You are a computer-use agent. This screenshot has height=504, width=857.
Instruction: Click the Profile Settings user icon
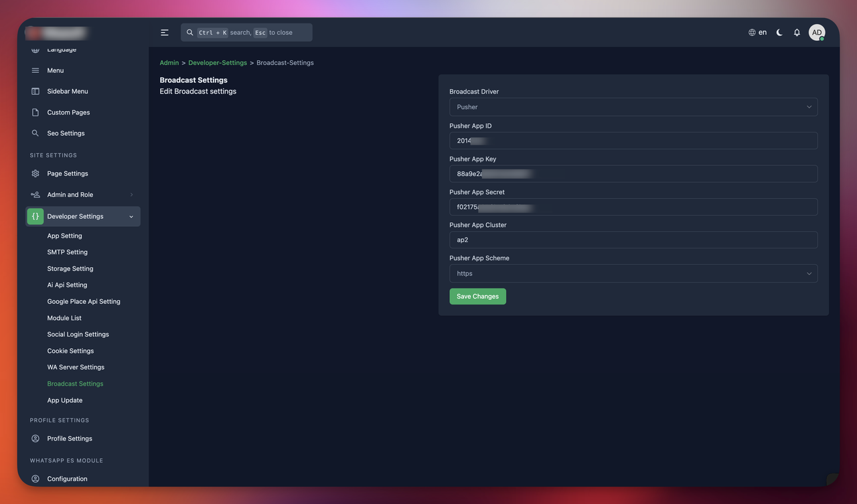coord(35,438)
